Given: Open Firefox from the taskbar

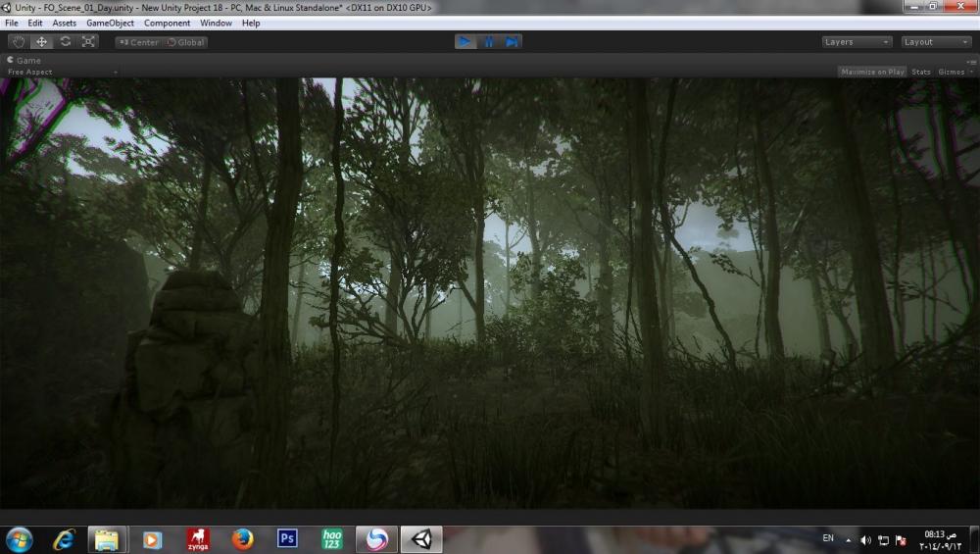Looking at the screenshot, I should pyautogui.click(x=242, y=538).
